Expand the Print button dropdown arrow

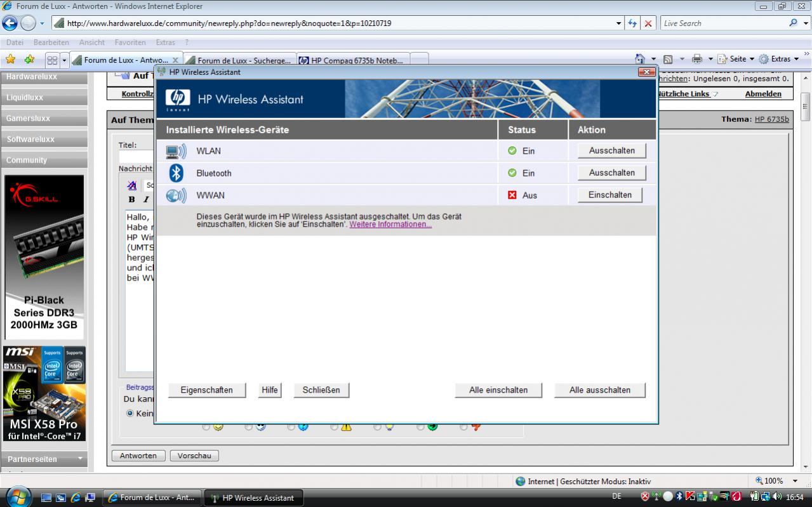point(710,59)
